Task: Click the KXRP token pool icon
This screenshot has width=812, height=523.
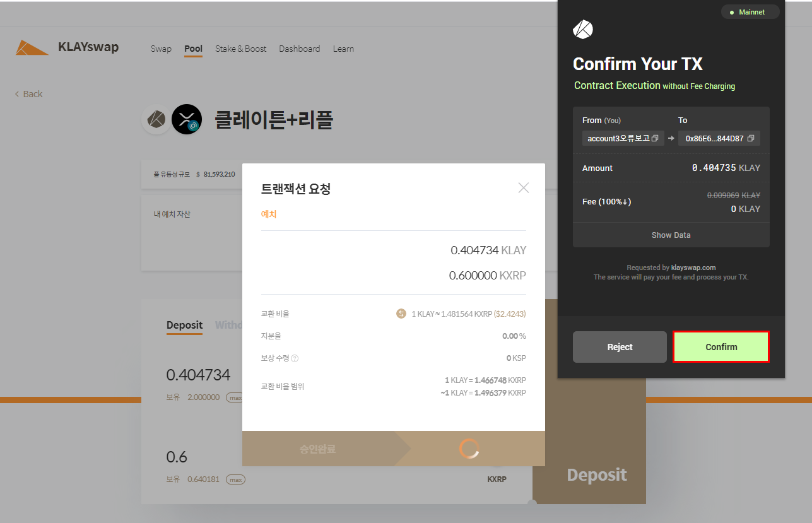Action: (187, 119)
